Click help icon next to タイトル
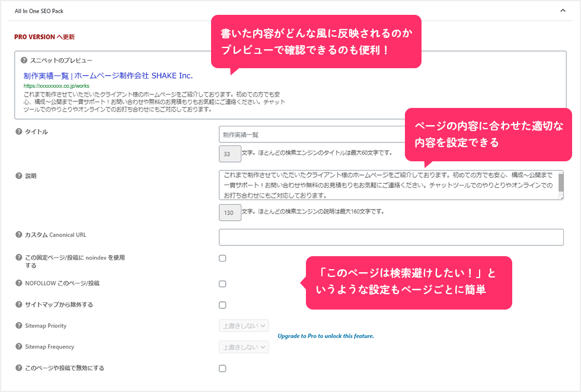 tap(18, 132)
